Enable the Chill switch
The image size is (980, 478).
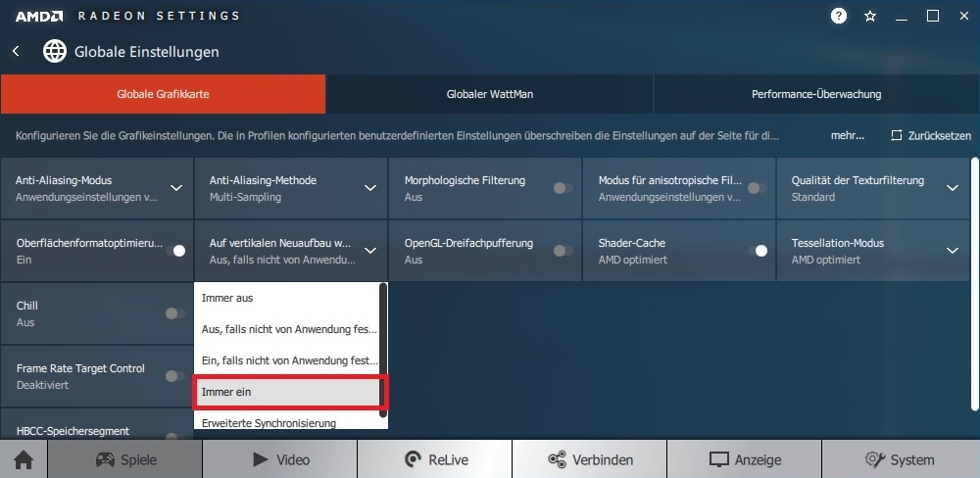coord(175,313)
